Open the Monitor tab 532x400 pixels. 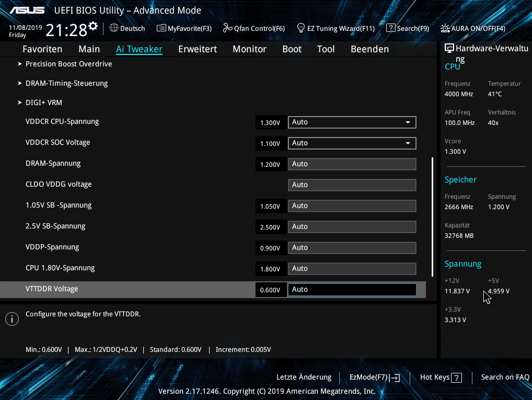coord(249,49)
